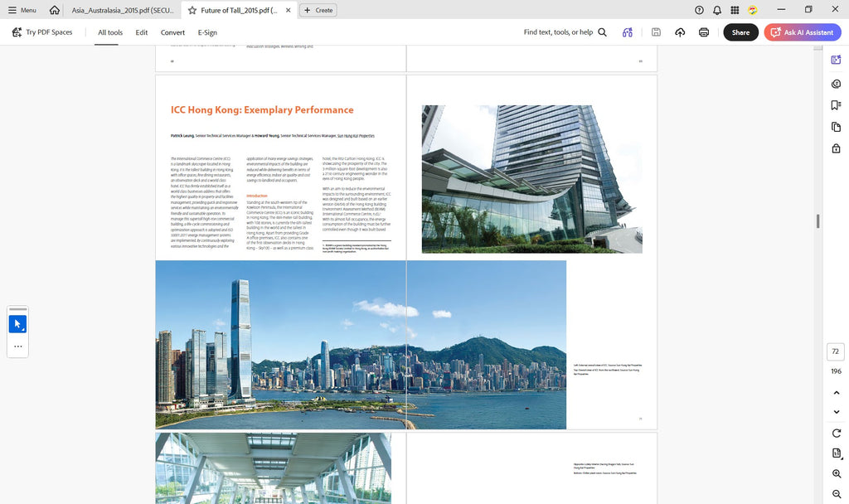Open the Convert menu
This screenshot has width=849, height=504.
click(172, 32)
